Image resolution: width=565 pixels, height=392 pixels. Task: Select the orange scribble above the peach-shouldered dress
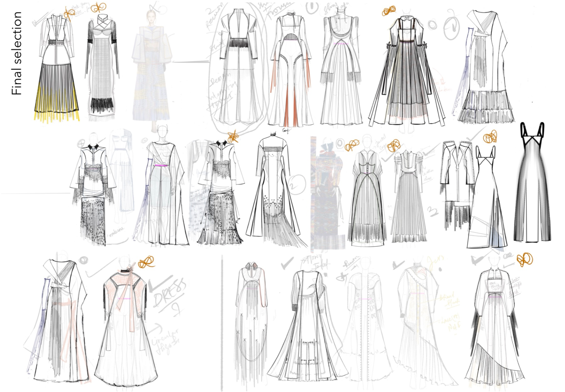(146, 262)
